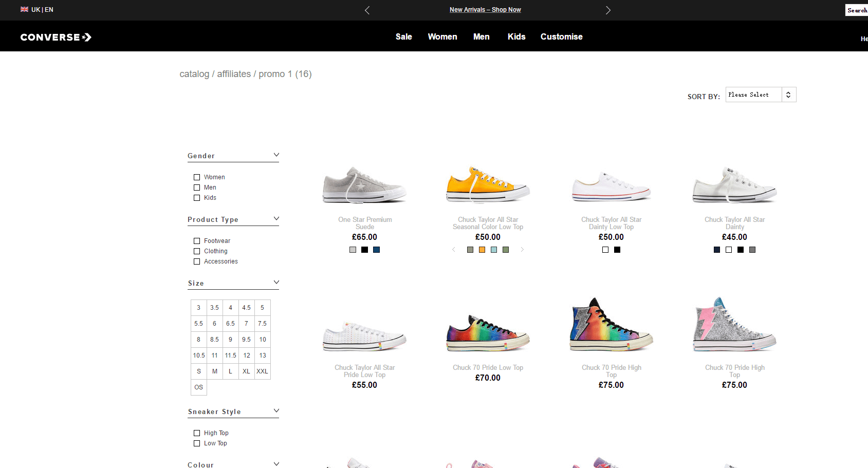Choose size OS
Viewport: 868px width, 468px height.
[199, 387]
